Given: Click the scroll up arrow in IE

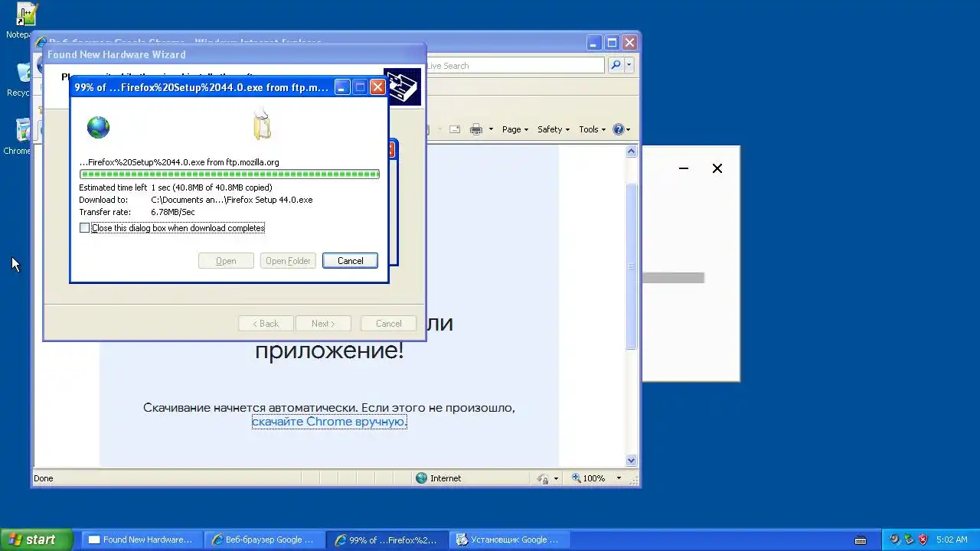Looking at the screenshot, I should [x=632, y=152].
